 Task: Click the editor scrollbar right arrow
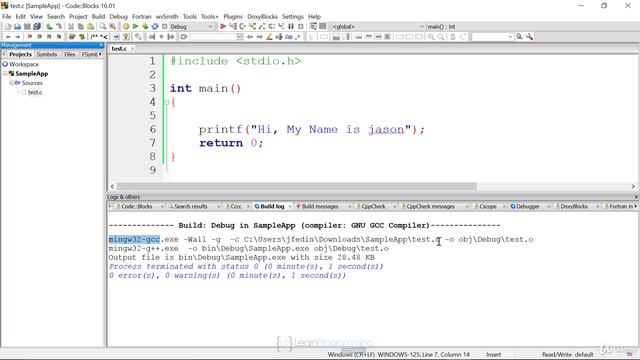tap(633, 186)
